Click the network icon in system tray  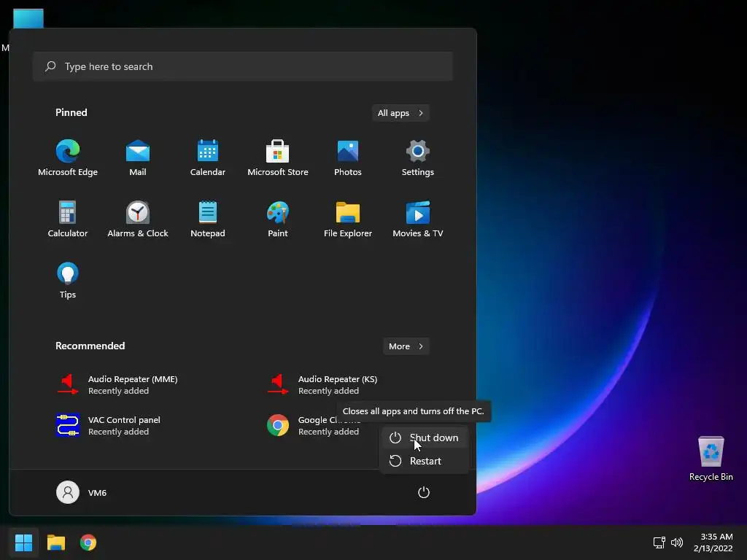point(659,542)
